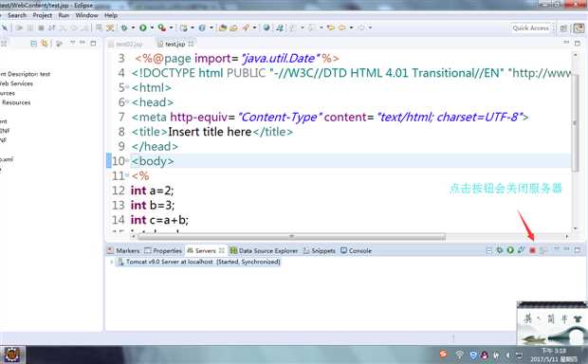Click the Debug bug icon in main toolbar
This screenshot has width=588, height=364.
124,27
